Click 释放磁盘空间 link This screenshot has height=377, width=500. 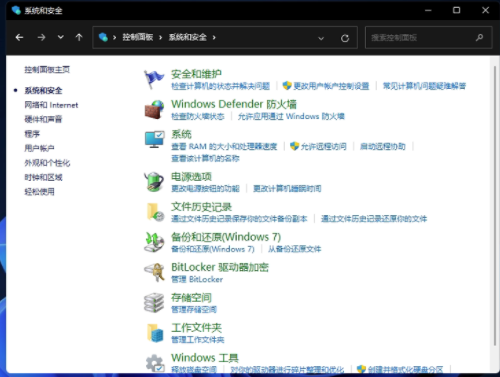194,369
